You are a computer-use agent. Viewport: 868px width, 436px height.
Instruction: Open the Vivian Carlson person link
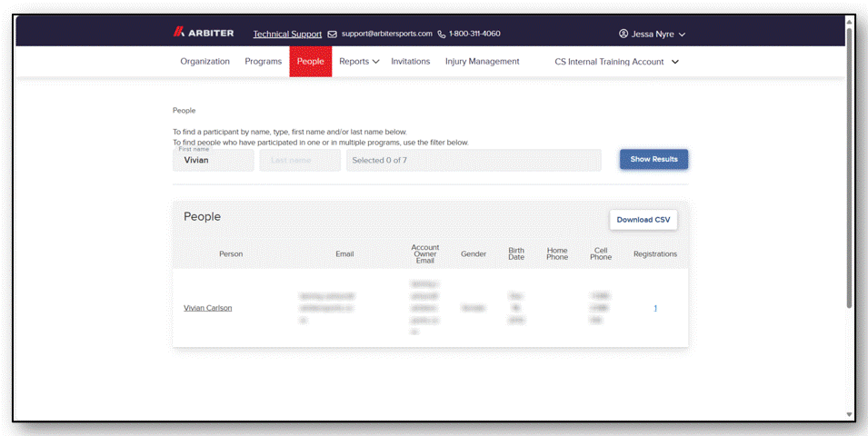click(x=207, y=308)
